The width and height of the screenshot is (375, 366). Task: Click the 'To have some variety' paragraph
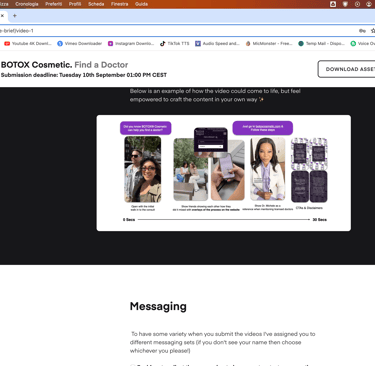(223, 342)
